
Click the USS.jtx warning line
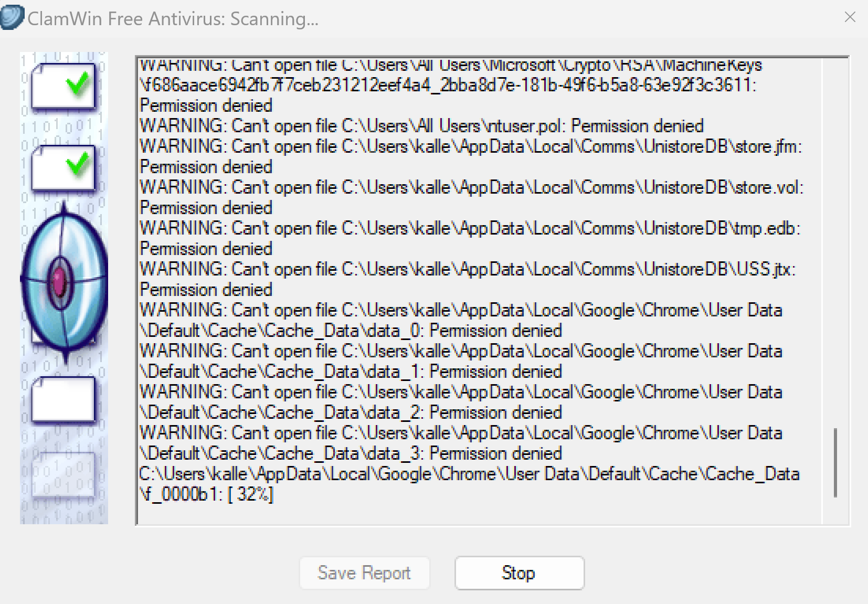(x=468, y=279)
